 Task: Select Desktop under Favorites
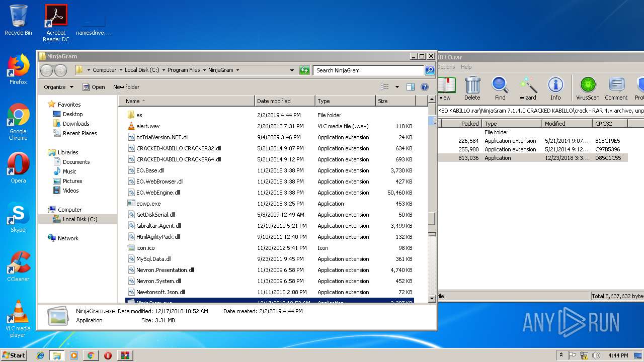tap(72, 114)
